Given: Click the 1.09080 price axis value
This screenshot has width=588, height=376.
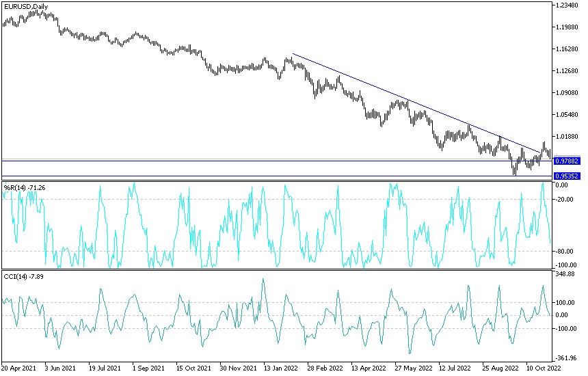Looking at the screenshot, I should [x=567, y=92].
